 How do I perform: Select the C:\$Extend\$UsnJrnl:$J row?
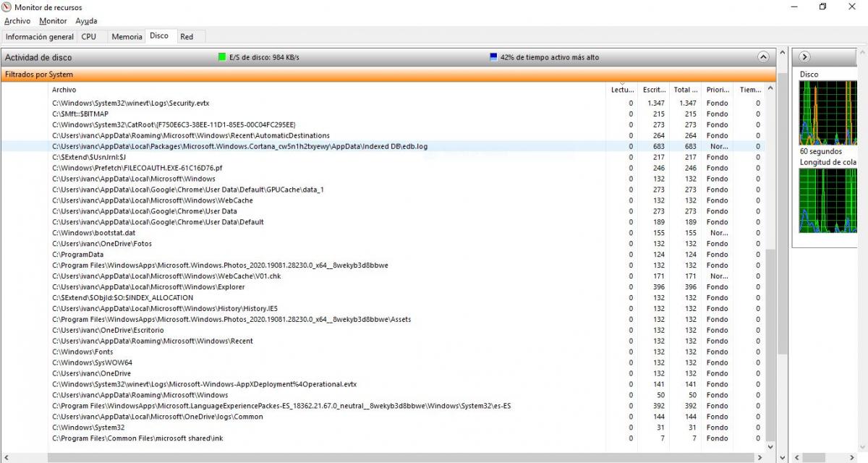point(382,157)
